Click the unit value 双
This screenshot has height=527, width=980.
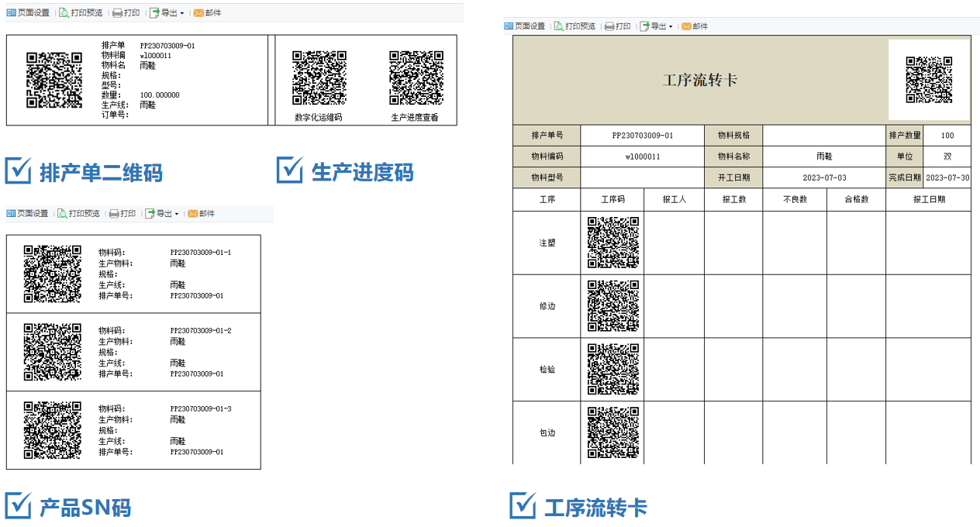tap(947, 157)
